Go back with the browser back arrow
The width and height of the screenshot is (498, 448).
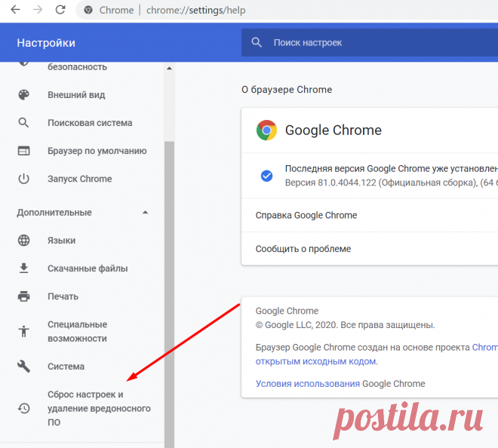(x=15, y=10)
